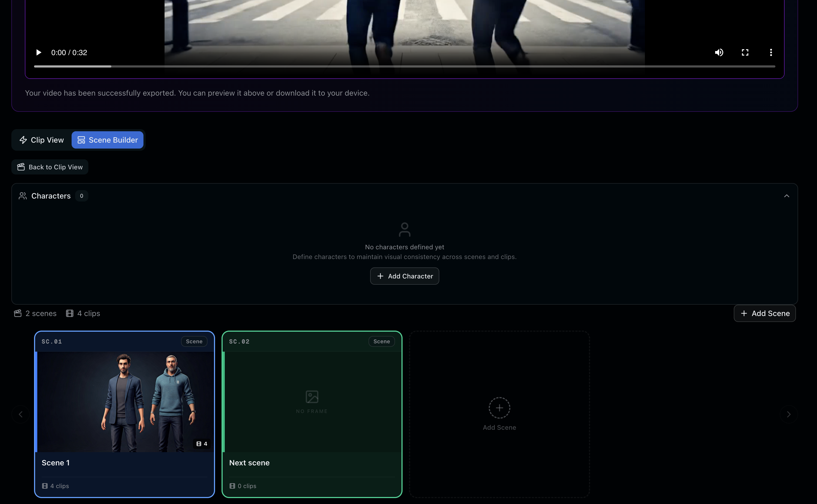
Task: Click the 2 scenes counter
Action: pos(35,313)
